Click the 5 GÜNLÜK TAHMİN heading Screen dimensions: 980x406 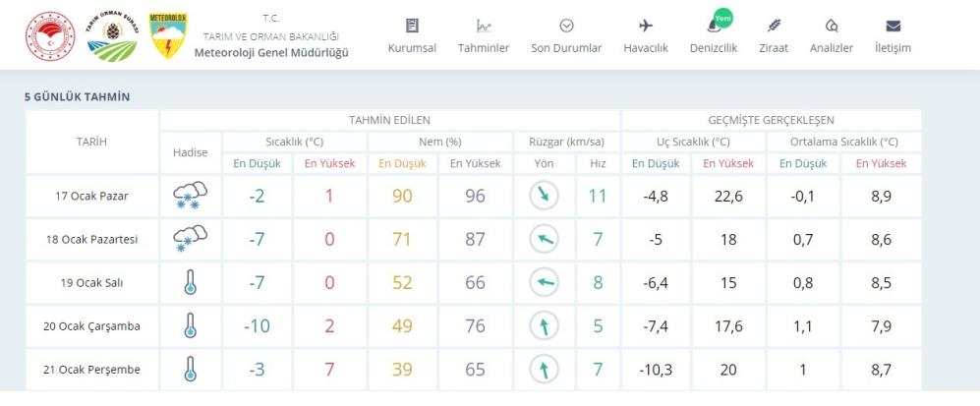pyautogui.click(x=78, y=97)
